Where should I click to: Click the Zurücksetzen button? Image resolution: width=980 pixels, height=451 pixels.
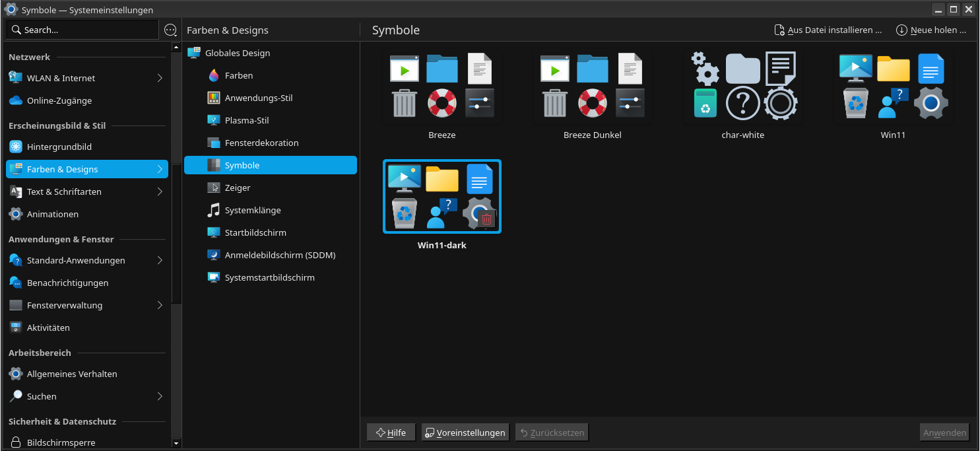click(x=552, y=433)
